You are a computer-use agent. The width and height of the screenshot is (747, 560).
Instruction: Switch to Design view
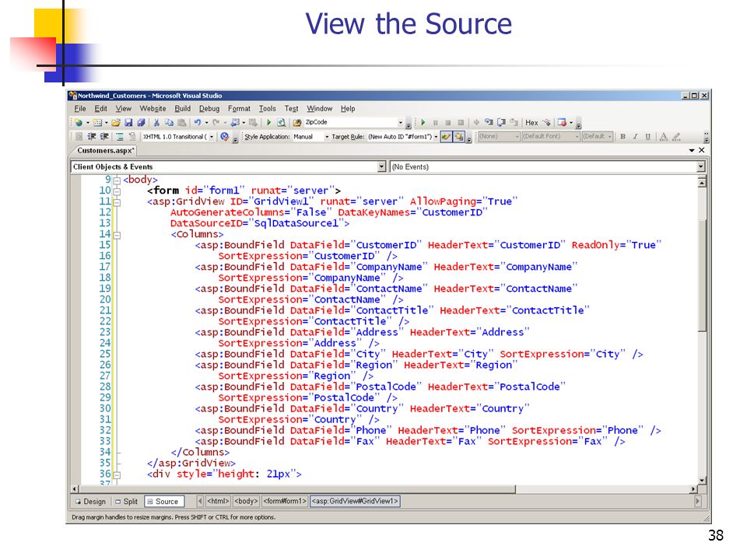(x=90, y=502)
